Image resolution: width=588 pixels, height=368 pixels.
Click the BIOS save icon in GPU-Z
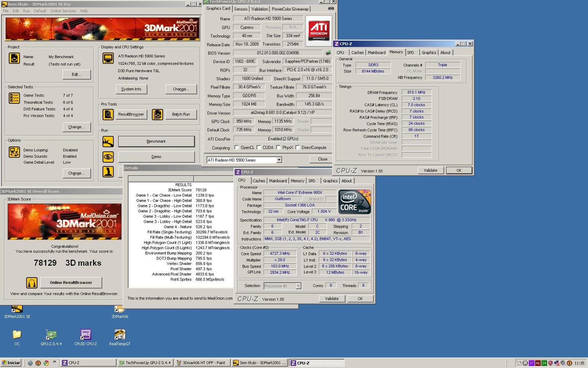[328, 53]
